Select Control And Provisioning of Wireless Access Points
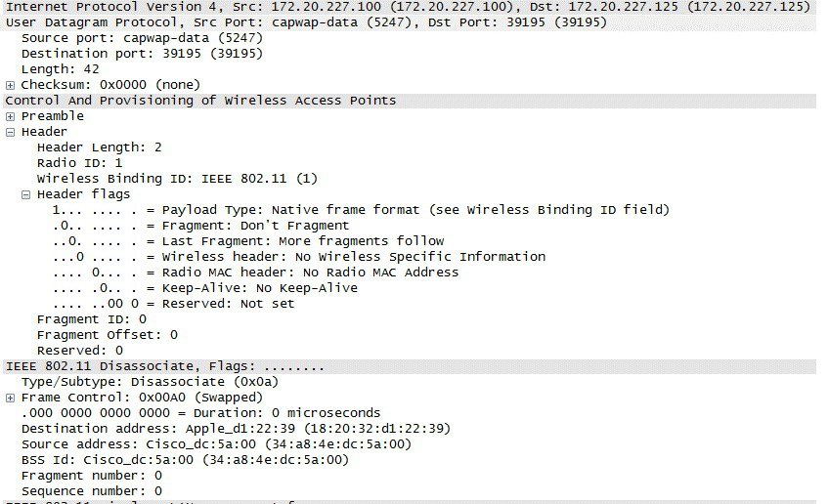829x504 pixels. (x=200, y=101)
